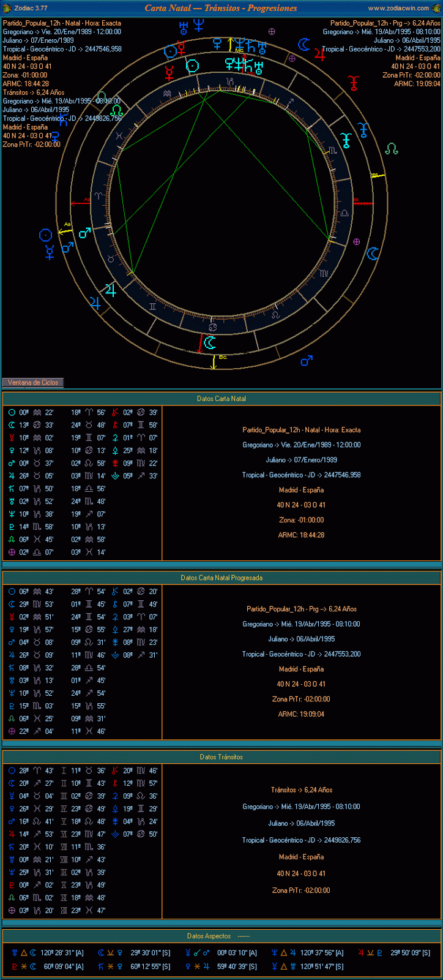Select natal house cusp value 18º Aries 56'
This screenshot has width=443, height=980.
(88, 412)
